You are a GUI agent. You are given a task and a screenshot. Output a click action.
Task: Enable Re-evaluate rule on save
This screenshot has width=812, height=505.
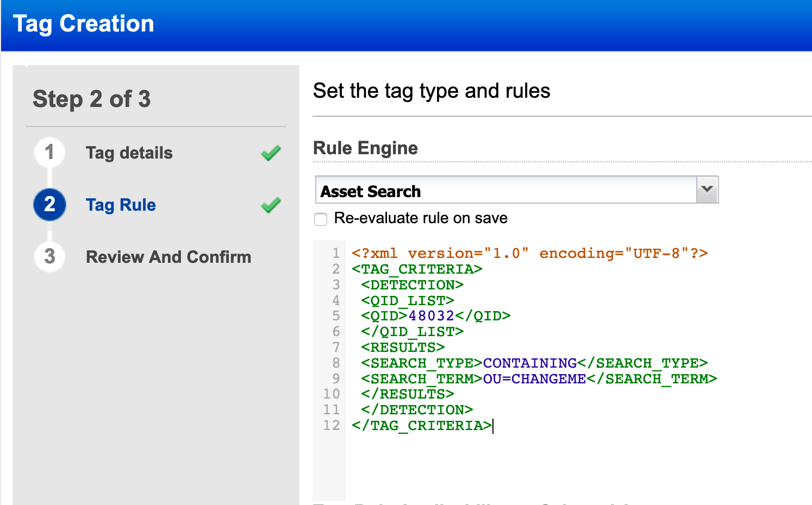pos(321,219)
